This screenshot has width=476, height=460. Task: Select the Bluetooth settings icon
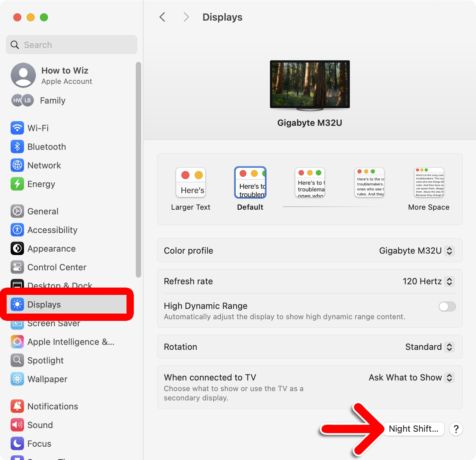coord(17,146)
